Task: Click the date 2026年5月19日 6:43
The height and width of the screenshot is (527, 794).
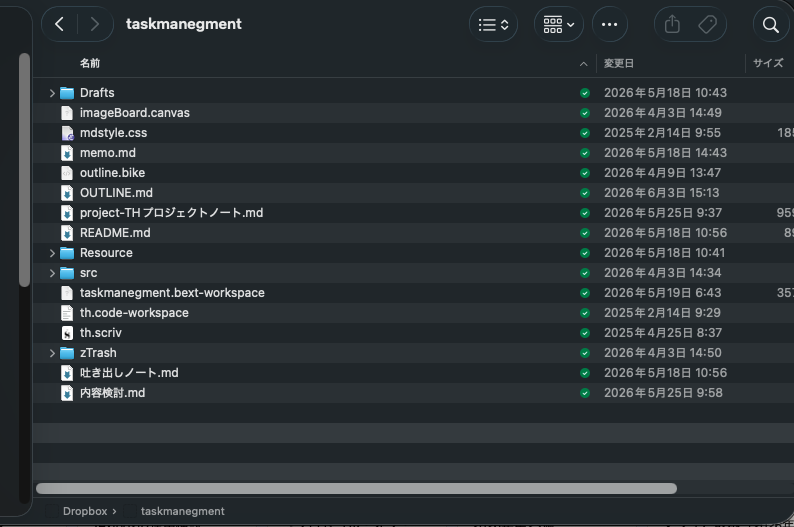Action: pos(662,293)
